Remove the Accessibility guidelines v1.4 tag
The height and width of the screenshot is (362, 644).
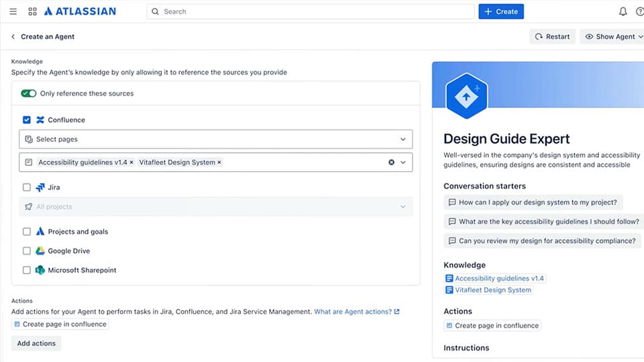[x=131, y=162]
